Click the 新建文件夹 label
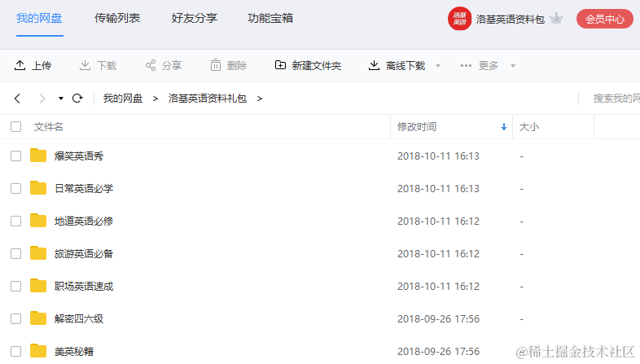640x364 pixels. pyautogui.click(x=316, y=66)
